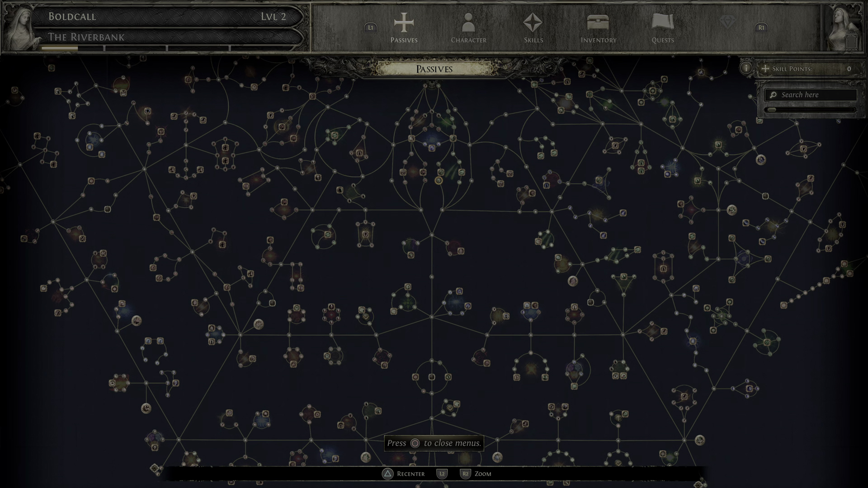Open the Quests panel

coord(663,27)
